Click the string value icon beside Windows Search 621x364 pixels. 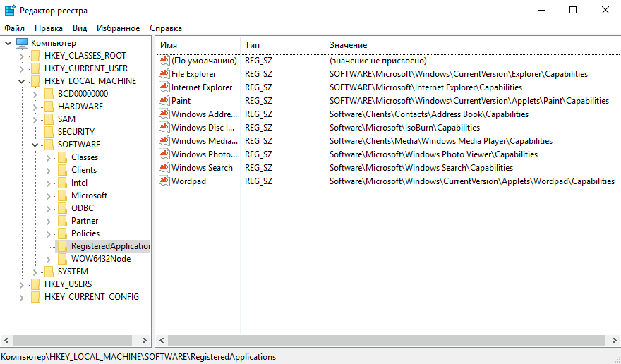164,167
